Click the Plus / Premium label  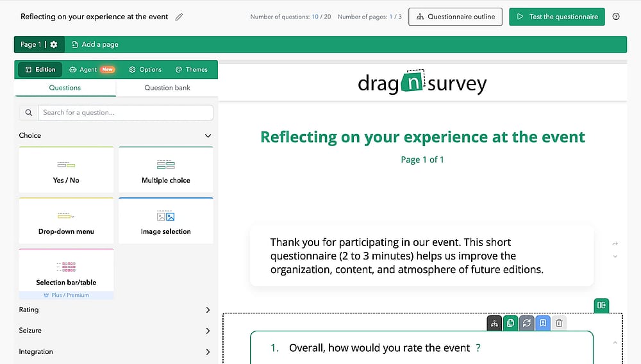pyautogui.click(x=66, y=295)
